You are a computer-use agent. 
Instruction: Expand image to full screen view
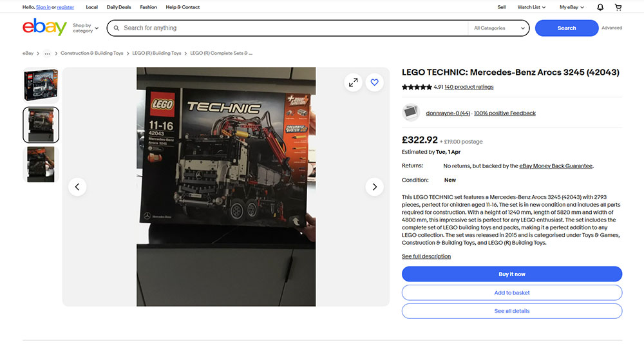[353, 82]
